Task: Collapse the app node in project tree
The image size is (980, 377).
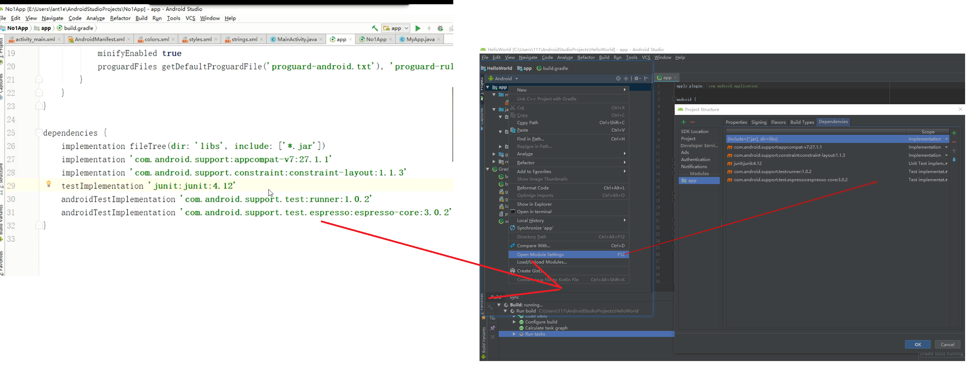Action: pyautogui.click(x=488, y=87)
